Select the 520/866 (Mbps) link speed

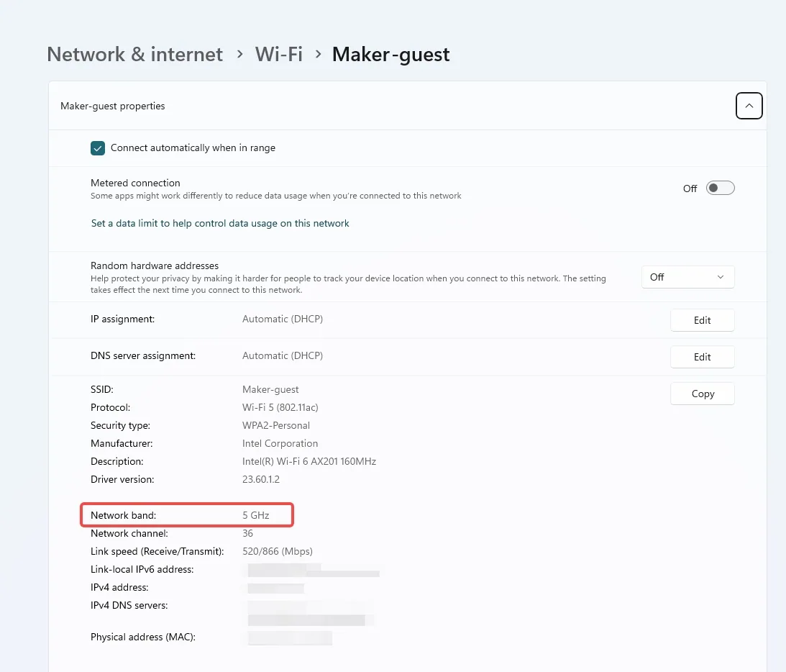(277, 551)
